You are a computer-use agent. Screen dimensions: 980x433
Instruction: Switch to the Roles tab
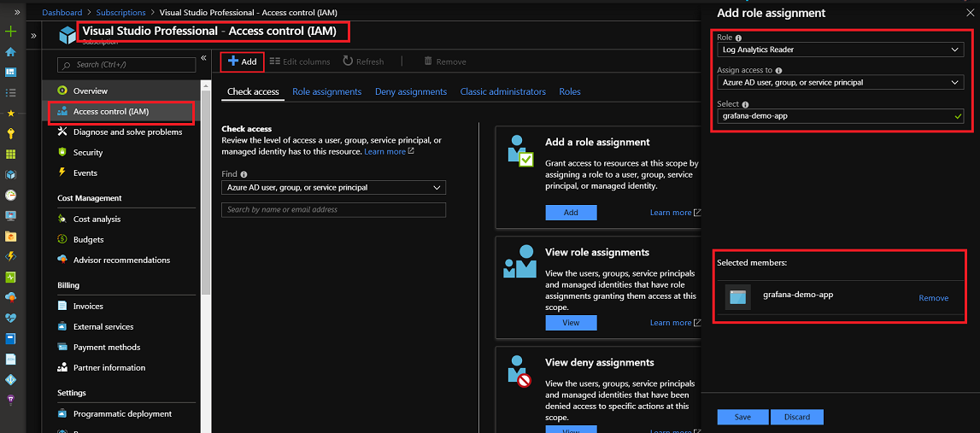(x=570, y=92)
